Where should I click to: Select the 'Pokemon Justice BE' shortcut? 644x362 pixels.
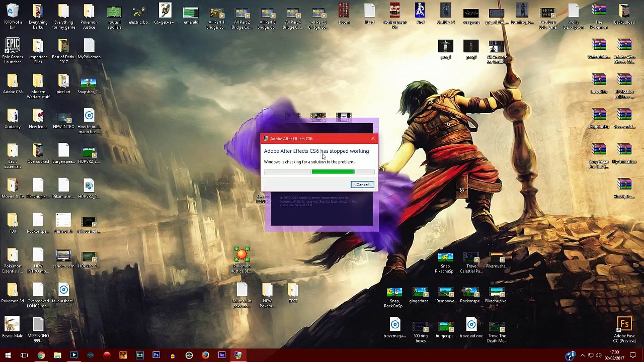(242, 259)
